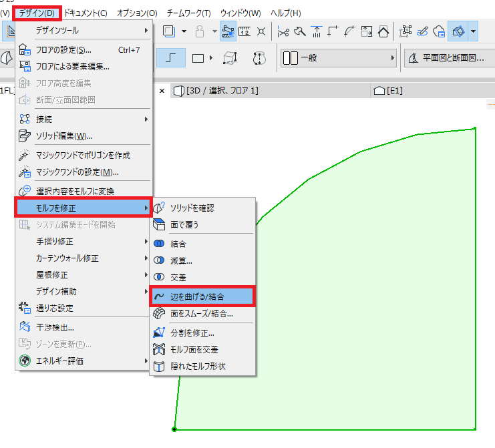Screen dimensions: 495x448
Task: Click the 結合 union icon in submenu
Action: point(159,244)
